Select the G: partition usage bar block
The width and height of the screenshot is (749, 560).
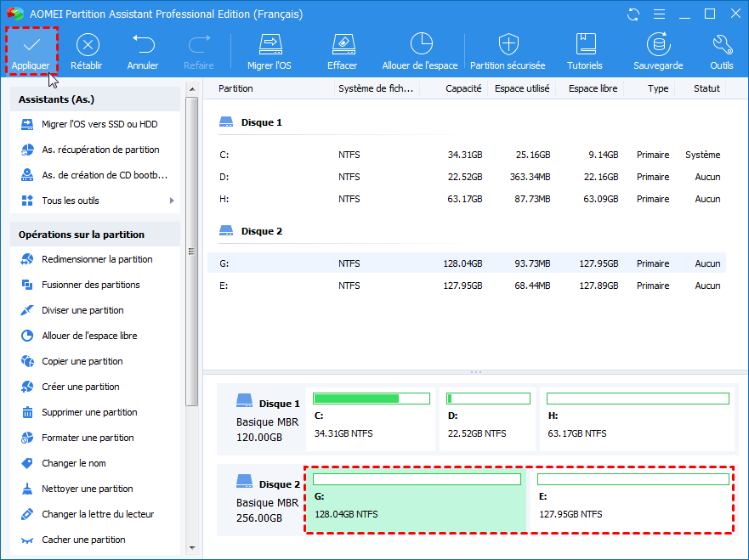(x=417, y=480)
